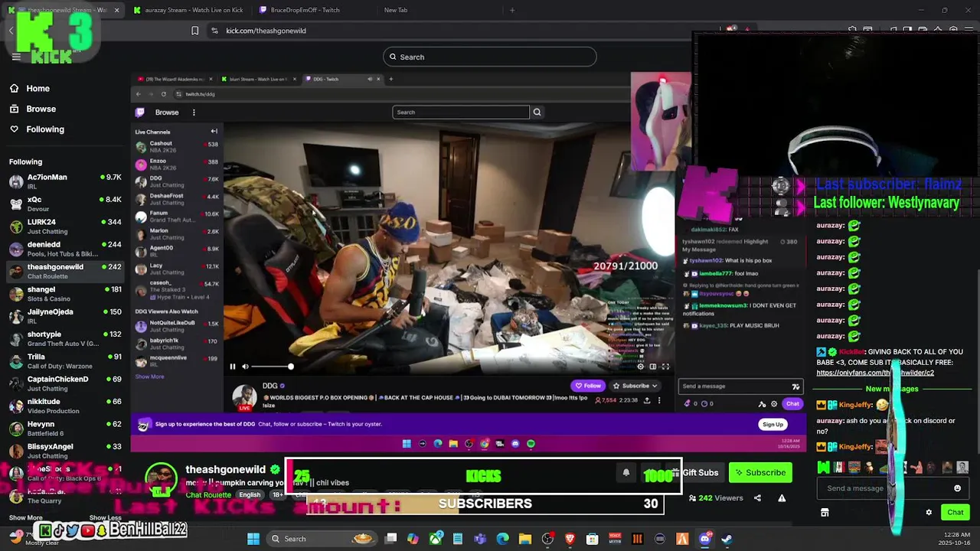Open Twitch player settings gear
This screenshot has width=980, height=551.
pyautogui.click(x=641, y=367)
